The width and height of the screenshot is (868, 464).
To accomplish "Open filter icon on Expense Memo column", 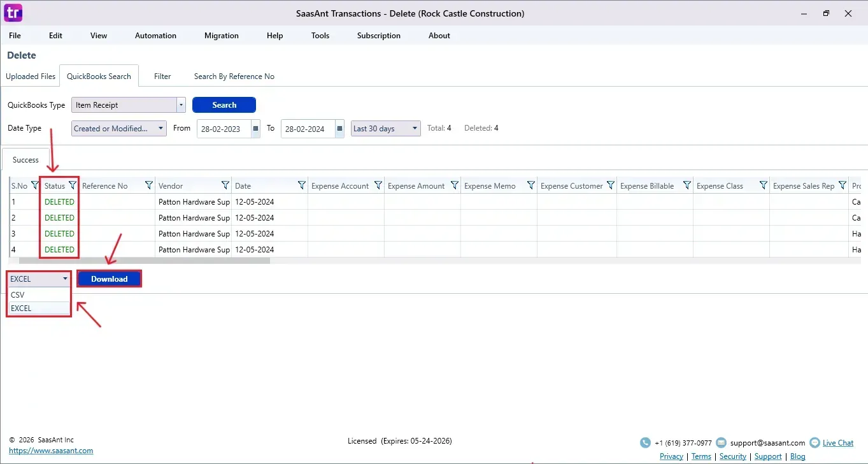I will (x=531, y=185).
